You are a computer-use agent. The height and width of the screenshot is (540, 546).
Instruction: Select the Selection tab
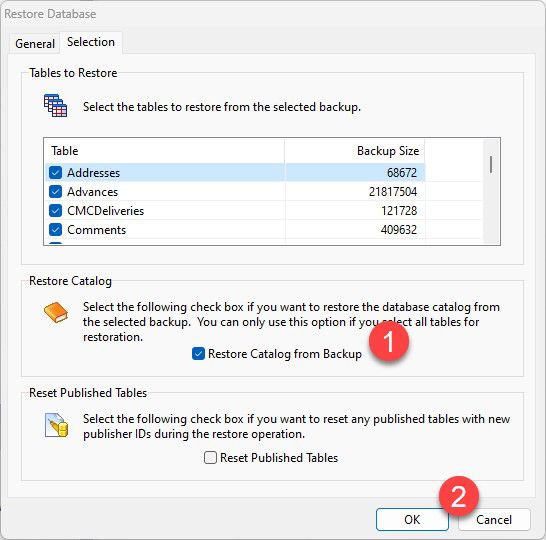pyautogui.click(x=91, y=42)
